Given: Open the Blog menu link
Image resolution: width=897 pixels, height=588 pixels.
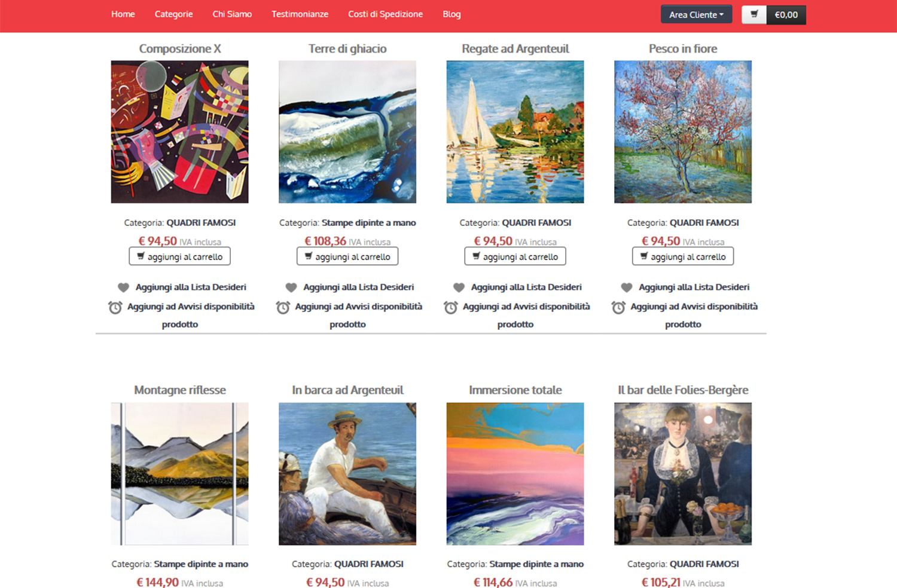Looking at the screenshot, I should click(451, 14).
